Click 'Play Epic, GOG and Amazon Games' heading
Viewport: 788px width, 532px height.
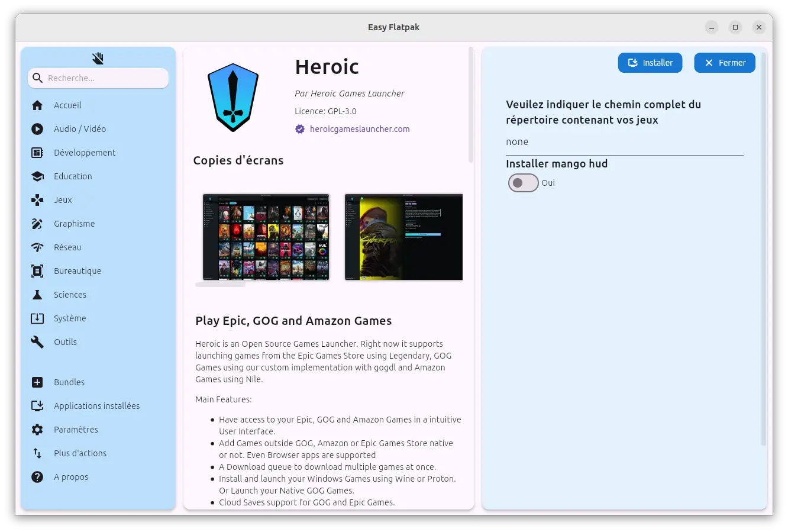(293, 321)
